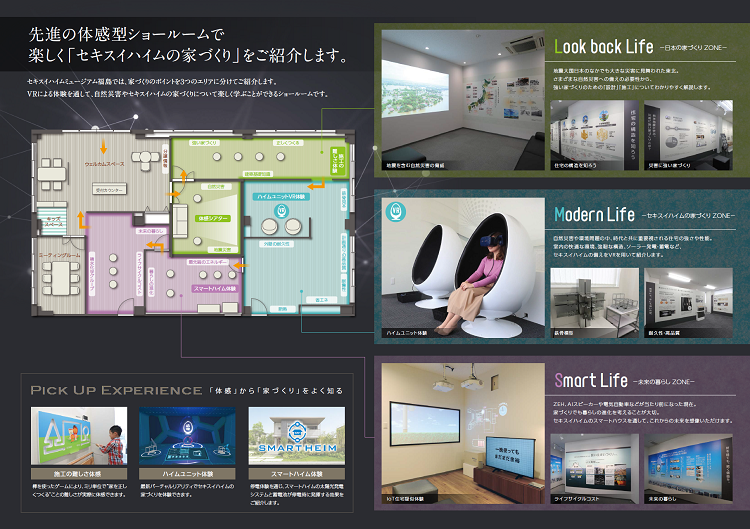Click Look back Life heading
Viewport: 750px width, 529px height.
point(604,46)
